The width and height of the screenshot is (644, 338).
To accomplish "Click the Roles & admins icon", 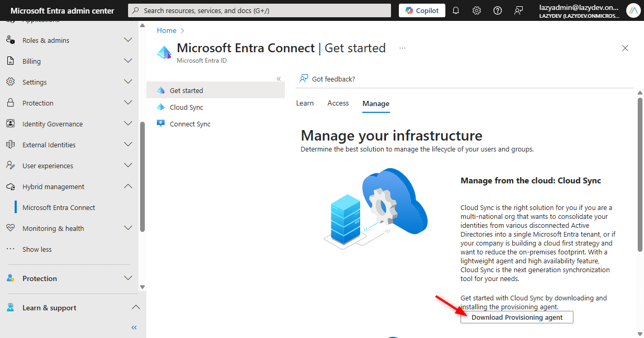I will tap(10, 40).
